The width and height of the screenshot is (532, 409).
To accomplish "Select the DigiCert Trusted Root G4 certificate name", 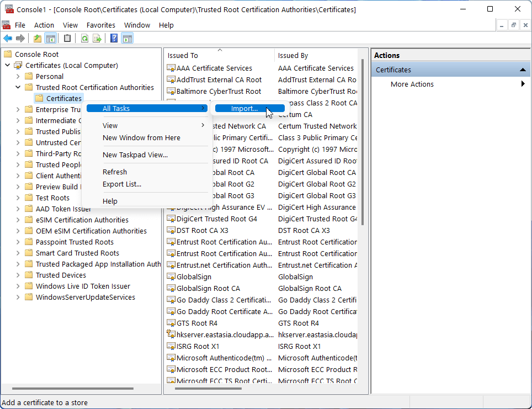I will [217, 219].
